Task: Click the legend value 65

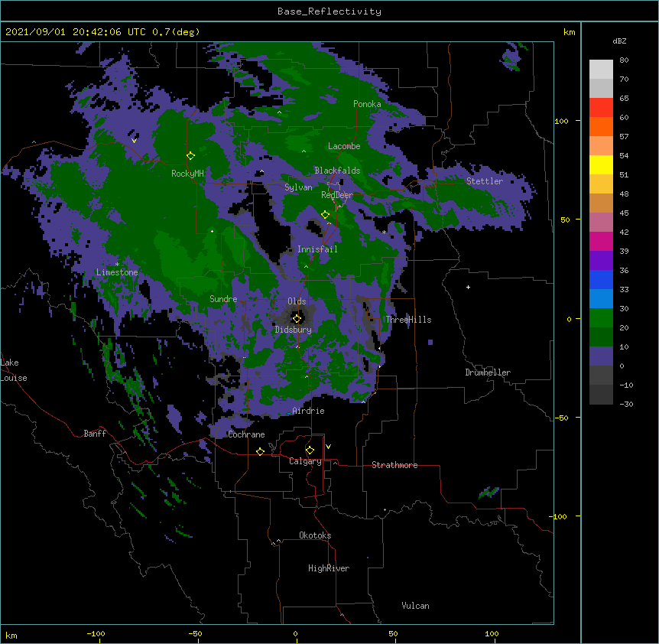Action: pyautogui.click(x=624, y=99)
